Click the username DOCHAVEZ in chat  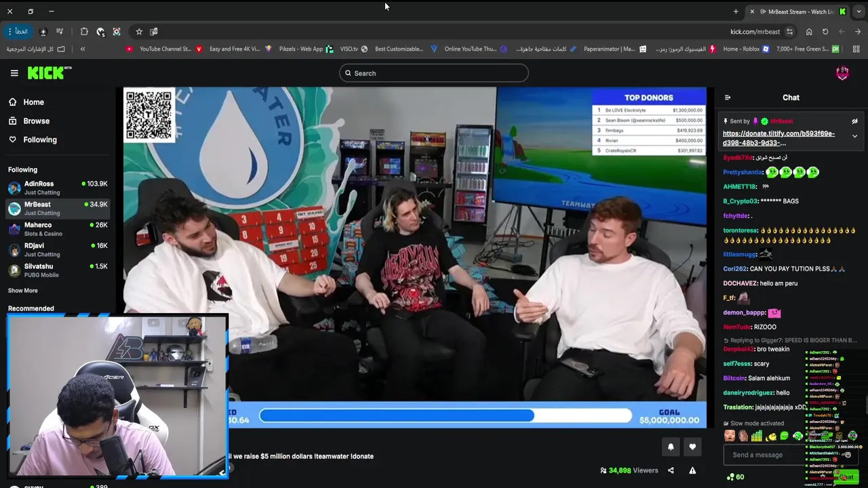[740, 283]
